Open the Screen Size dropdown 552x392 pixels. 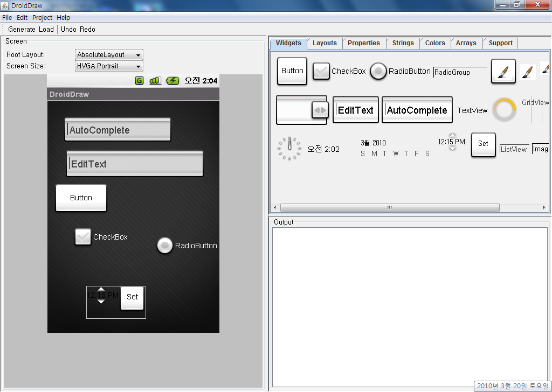coord(109,66)
